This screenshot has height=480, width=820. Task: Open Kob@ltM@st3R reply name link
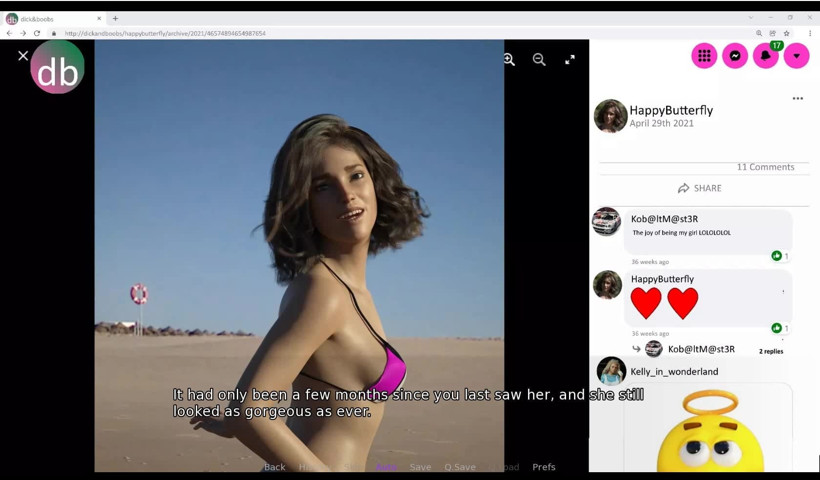[x=701, y=349]
